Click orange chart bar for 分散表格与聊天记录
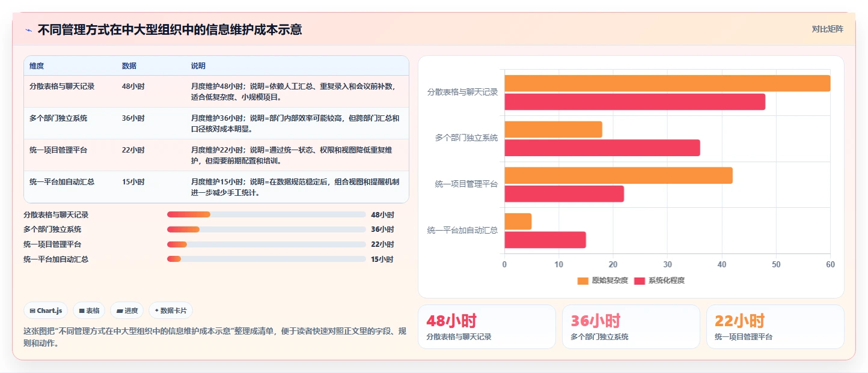The width and height of the screenshot is (868, 373). [667, 83]
